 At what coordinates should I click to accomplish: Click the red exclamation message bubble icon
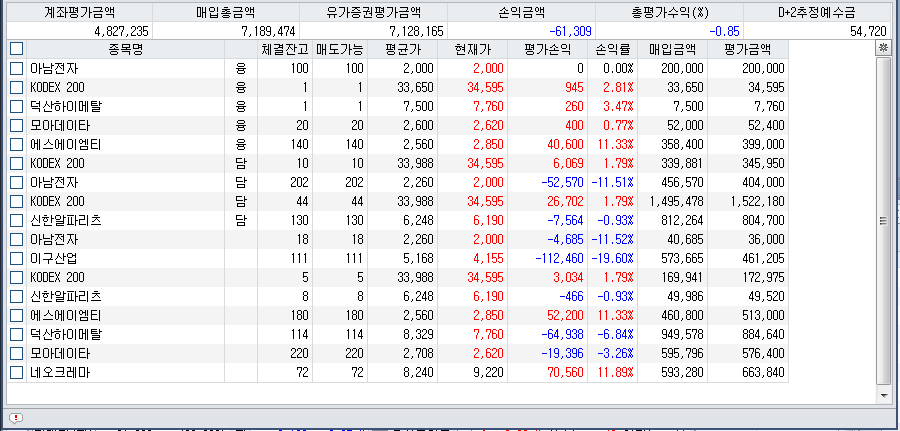16,418
